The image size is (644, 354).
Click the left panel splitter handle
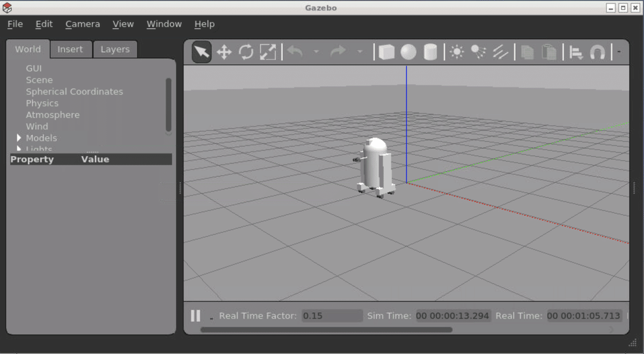pyautogui.click(x=180, y=188)
